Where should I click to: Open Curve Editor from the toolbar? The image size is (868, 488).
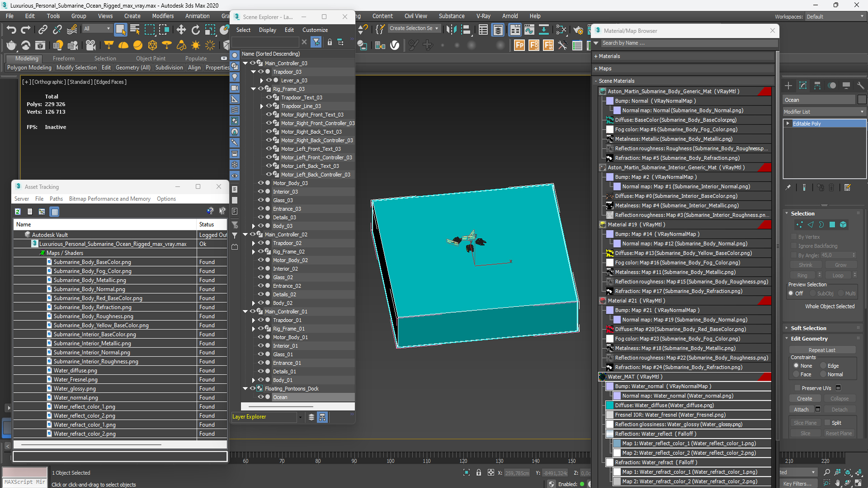(529, 30)
